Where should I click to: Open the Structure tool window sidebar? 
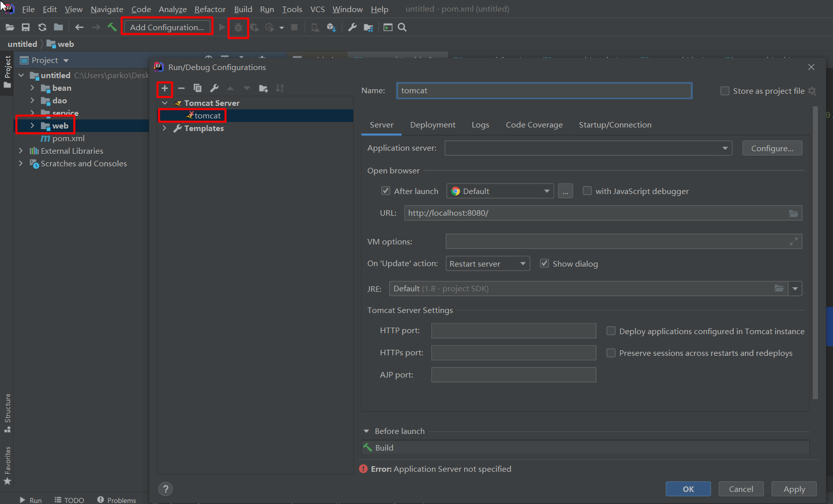7,413
